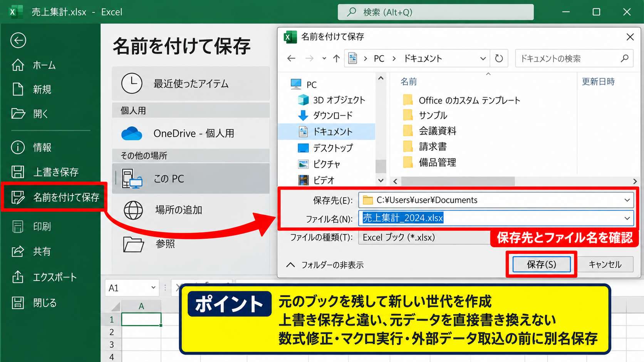The image size is (644, 362).
Task: Select この PC location
Action: pos(191,178)
